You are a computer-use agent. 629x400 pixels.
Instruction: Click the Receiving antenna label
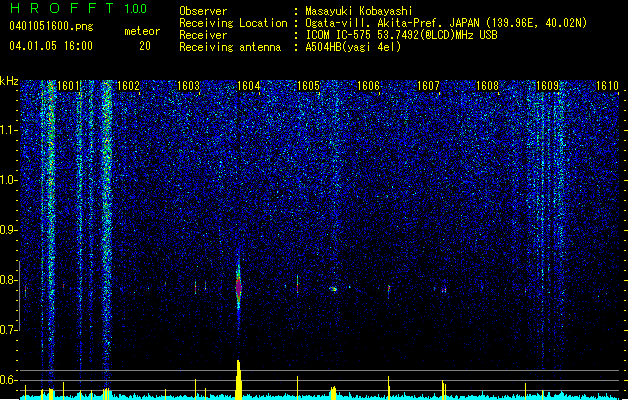tap(230, 47)
